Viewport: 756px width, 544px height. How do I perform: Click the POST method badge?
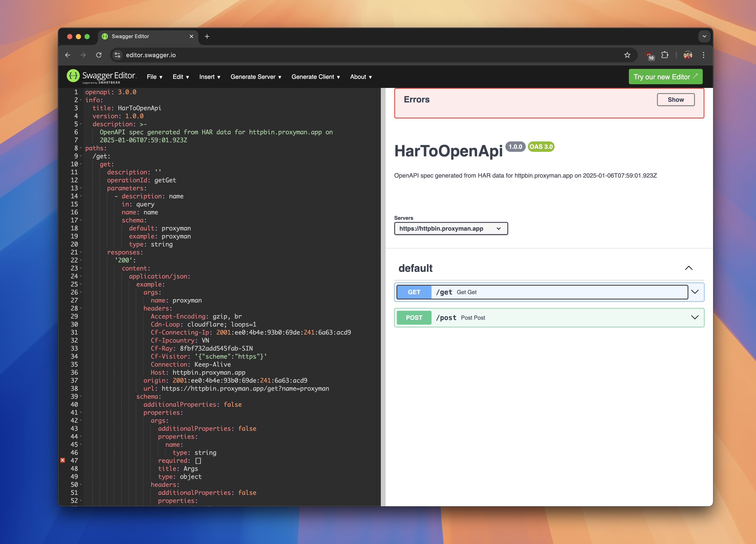414,318
